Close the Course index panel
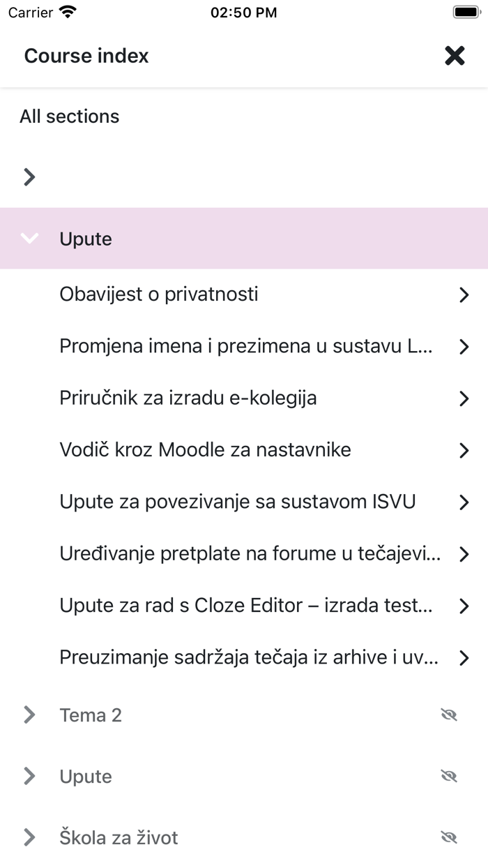 [x=454, y=56]
